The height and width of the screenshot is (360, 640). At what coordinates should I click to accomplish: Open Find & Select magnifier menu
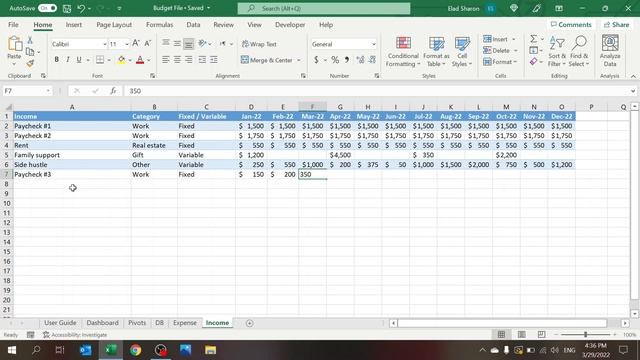coord(579,52)
